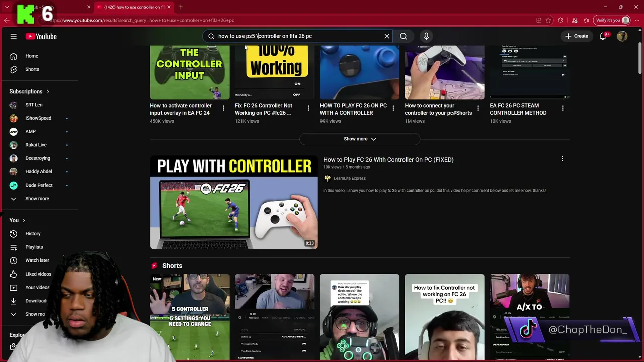The image size is (644, 362).
Task: Click the page vertical scrollbar
Action: pyautogui.click(x=640, y=59)
